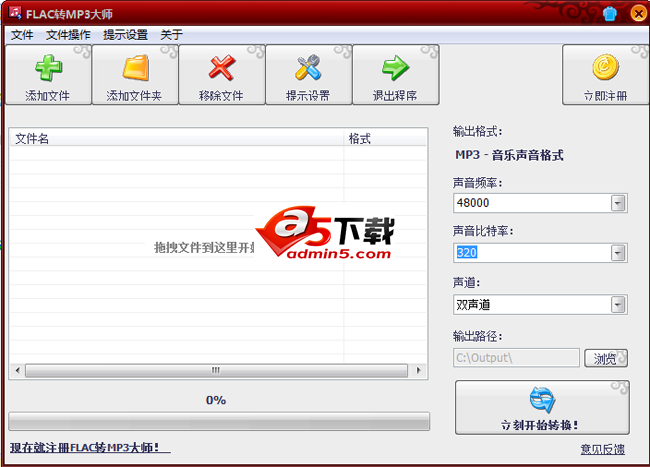Click the green arrow 退出程序 icon

[395, 68]
